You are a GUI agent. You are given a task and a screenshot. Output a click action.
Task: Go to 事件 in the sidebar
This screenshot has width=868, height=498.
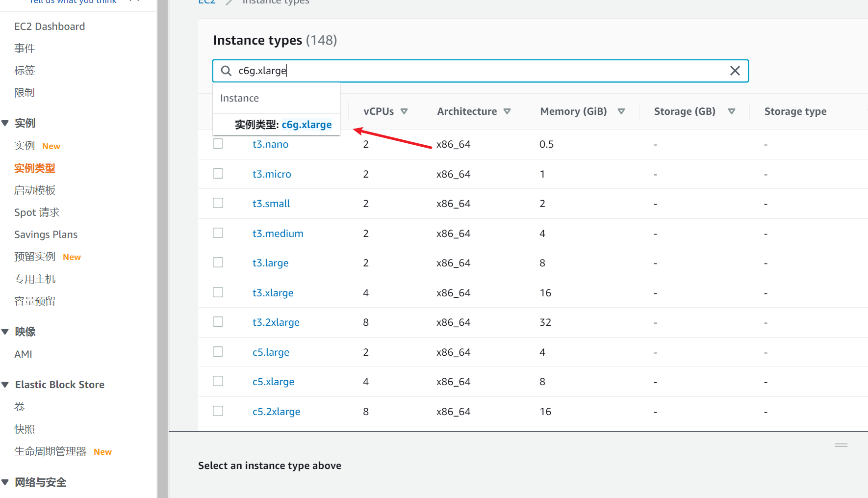click(25, 49)
